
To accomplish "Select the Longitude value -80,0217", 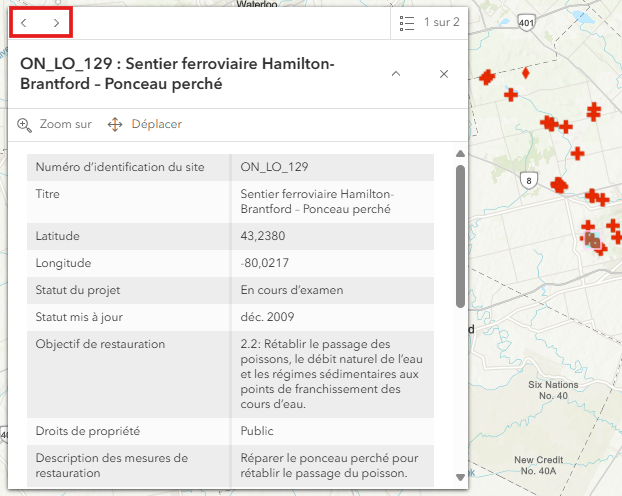I will click(x=262, y=263).
